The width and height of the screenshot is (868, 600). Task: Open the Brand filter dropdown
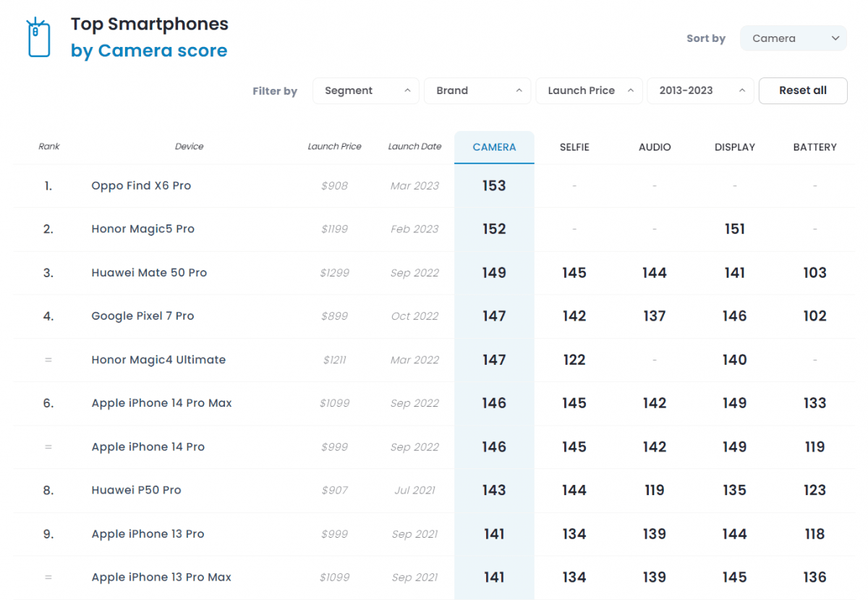point(477,90)
